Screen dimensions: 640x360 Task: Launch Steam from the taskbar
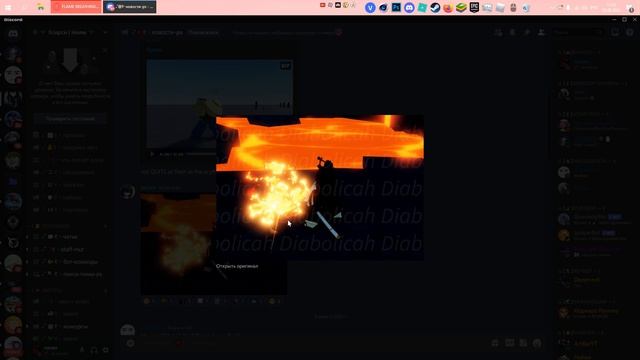point(435,7)
